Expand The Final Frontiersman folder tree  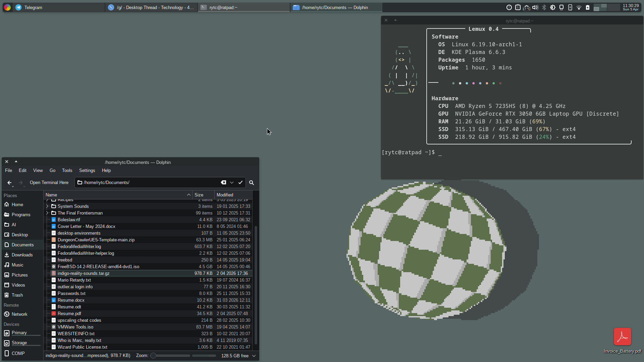(47, 213)
